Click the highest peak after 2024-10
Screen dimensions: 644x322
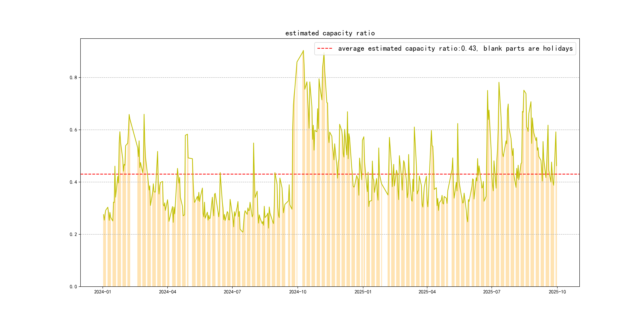(303, 51)
